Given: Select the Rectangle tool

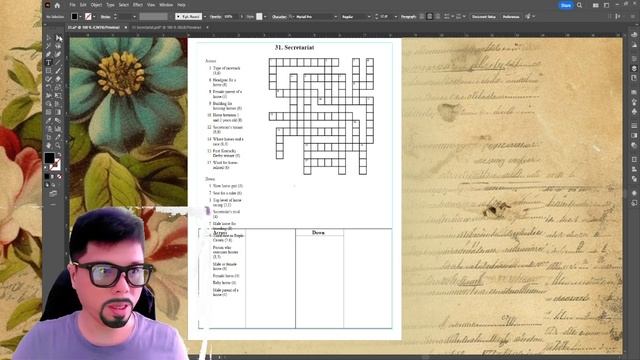Looking at the screenshot, I should tap(49, 71).
